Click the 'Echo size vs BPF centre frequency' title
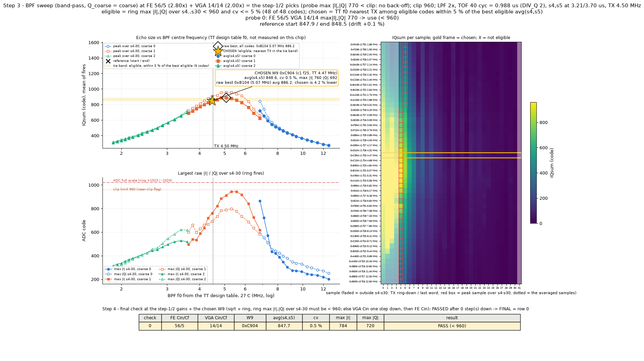 [x=221, y=38]
